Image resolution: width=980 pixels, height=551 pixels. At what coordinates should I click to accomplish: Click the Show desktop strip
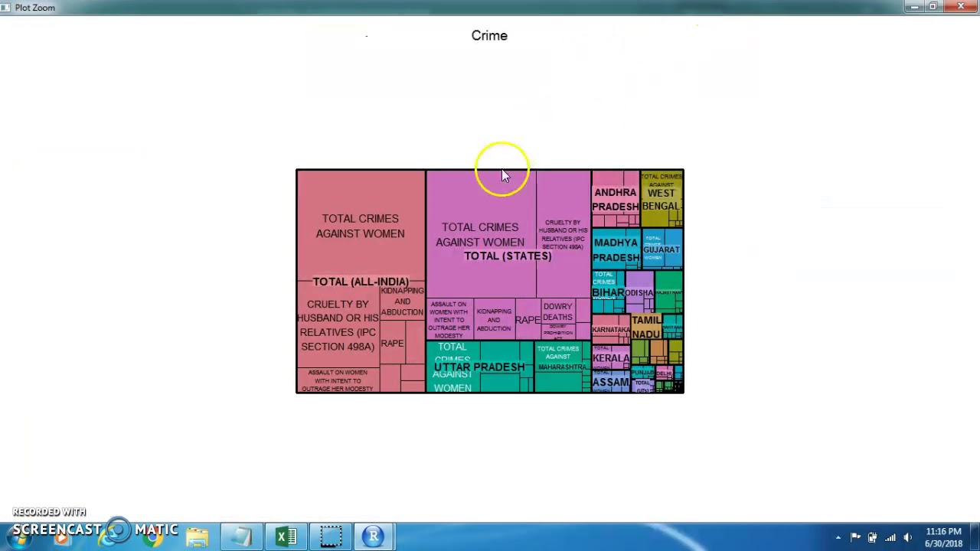tap(975, 537)
